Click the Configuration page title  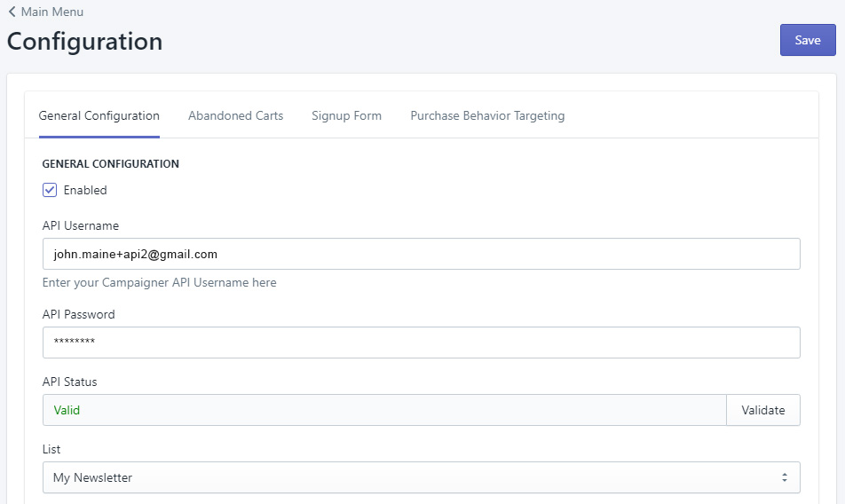84,42
